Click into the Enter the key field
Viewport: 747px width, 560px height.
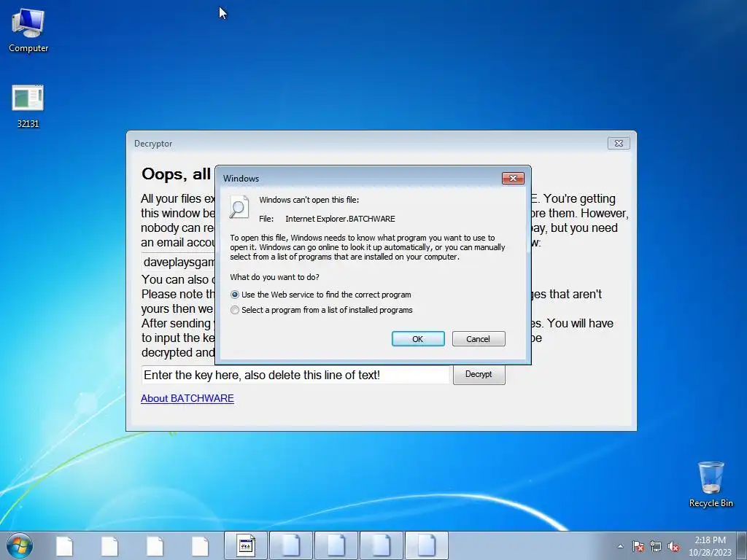coord(295,375)
